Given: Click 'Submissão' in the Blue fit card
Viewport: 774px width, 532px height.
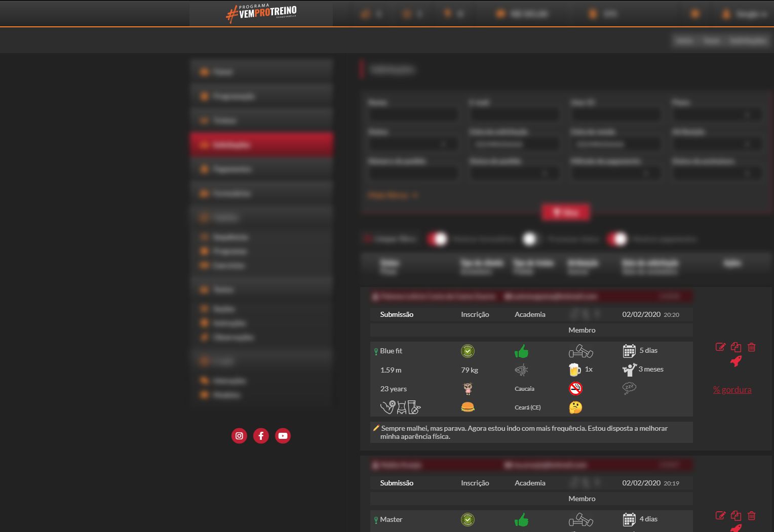Looking at the screenshot, I should 397,314.
